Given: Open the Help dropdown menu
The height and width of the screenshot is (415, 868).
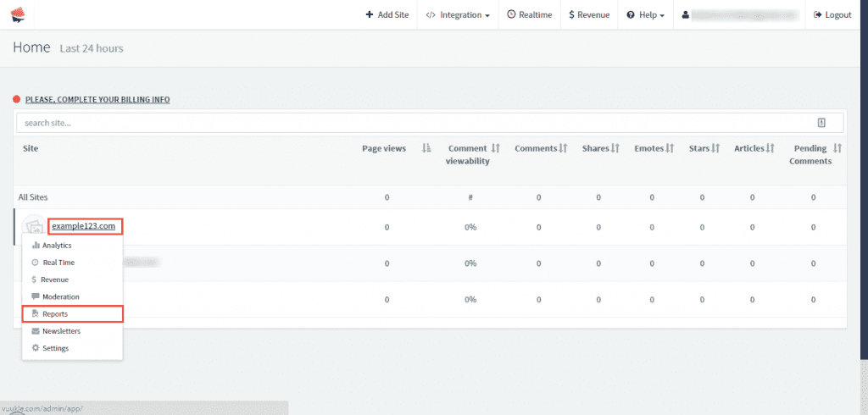Looking at the screenshot, I should coord(645,14).
